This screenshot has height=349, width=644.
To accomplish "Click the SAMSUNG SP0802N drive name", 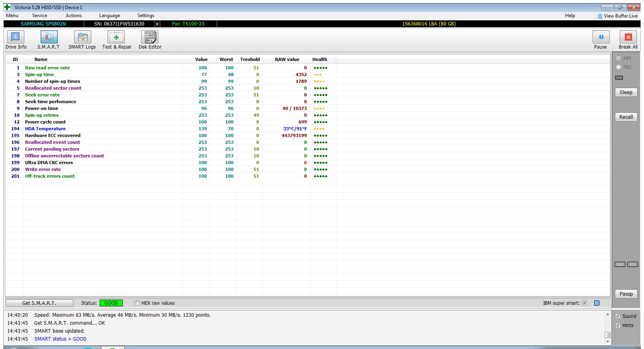I will click(x=43, y=24).
